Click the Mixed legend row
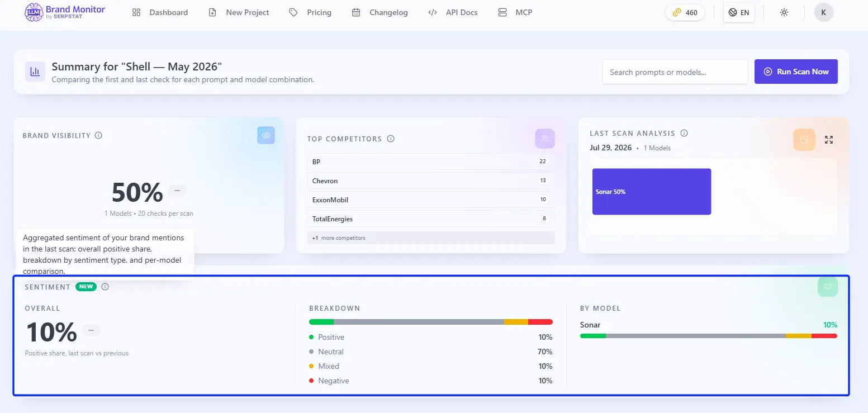The width and height of the screenshot is (868, 413). 430,366
